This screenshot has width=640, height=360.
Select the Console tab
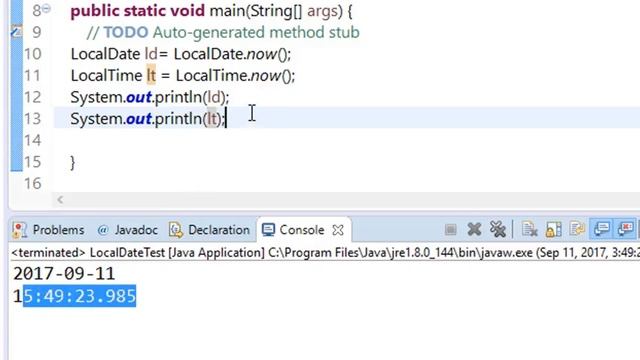click(x=302, y=230)
